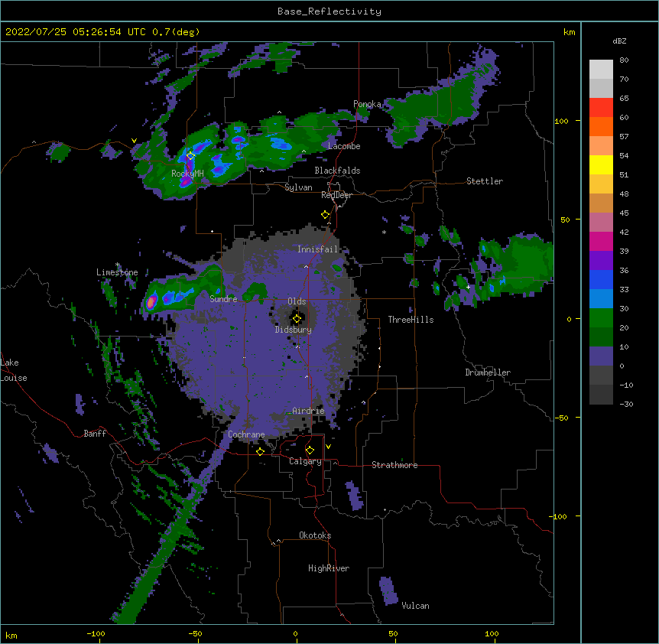Viewport: 659px width, 644px height.
Task: Click the Innisfail city label
Action: 318,249
